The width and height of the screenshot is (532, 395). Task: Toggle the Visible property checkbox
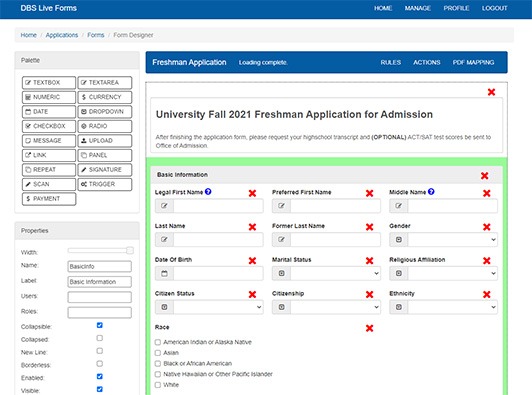click(99, 389)
